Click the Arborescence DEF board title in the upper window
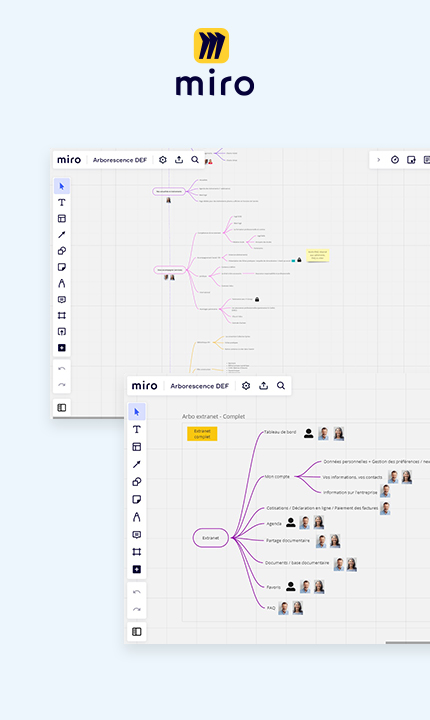 pos(120,160)
